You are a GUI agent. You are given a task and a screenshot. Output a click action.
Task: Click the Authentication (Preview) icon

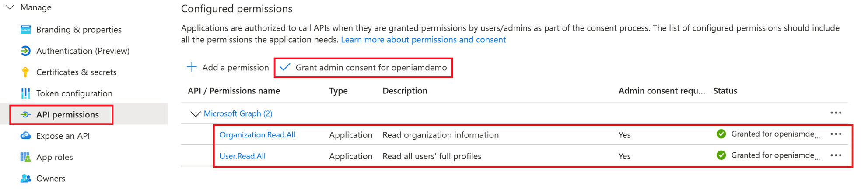(x=25, y=51)
